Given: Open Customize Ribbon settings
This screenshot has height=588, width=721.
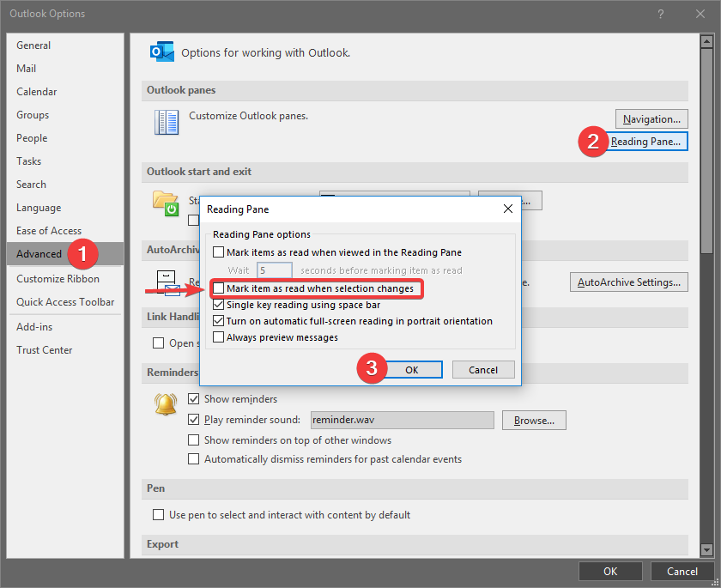Looking at the screenshot, I should (65, 279).
